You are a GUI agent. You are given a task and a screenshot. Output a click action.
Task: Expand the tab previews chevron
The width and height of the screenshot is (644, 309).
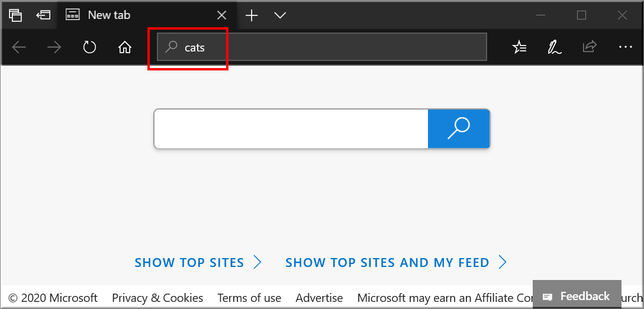[x=280, y=15]
